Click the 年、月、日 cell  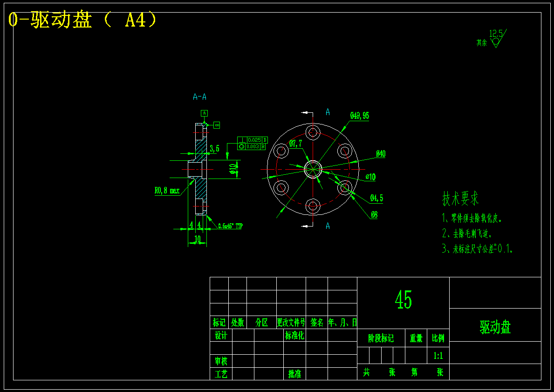tap(343, 323)
